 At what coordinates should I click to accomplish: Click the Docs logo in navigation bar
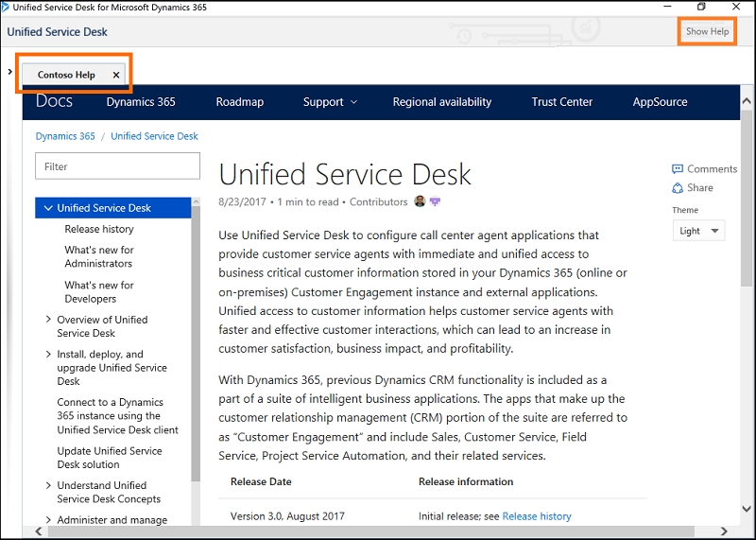pos(54,101)
